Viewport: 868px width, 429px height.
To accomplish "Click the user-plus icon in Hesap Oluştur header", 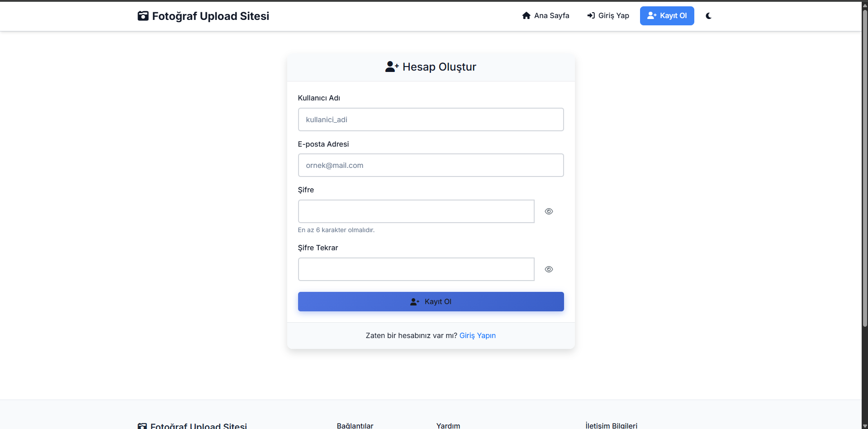I will pos(392,67).
